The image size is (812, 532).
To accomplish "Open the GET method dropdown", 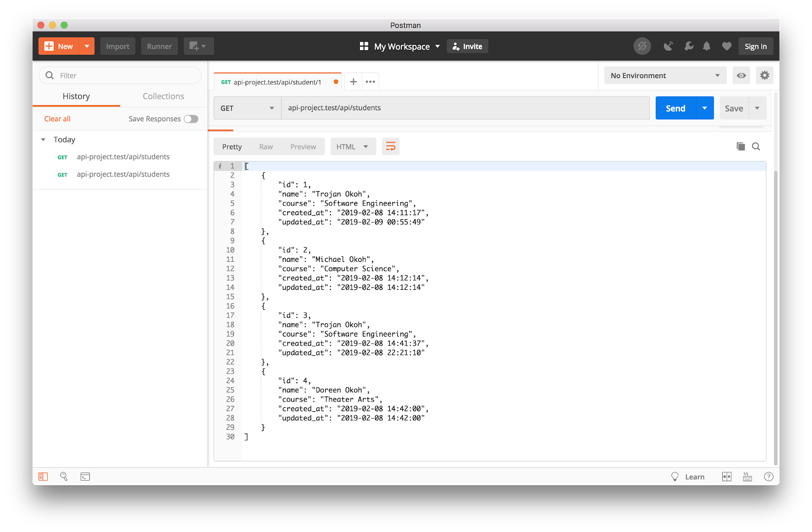I will point(247,108).
